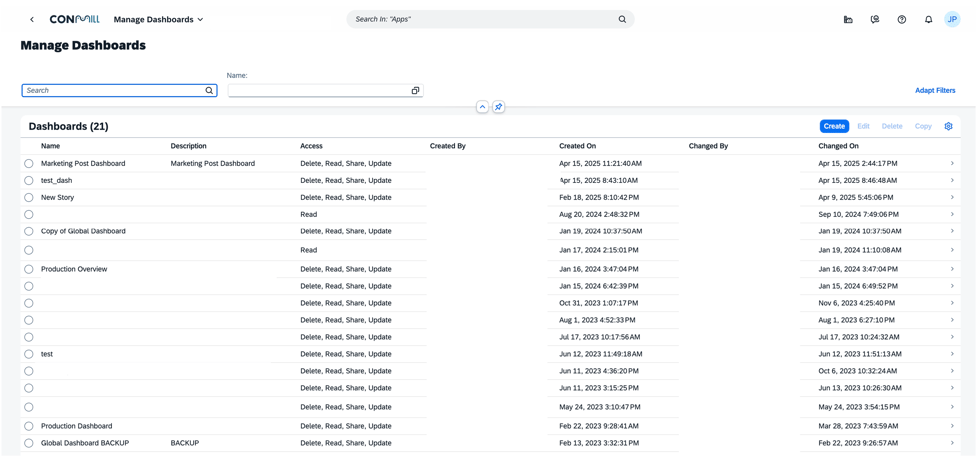Open table settings gear icon
980x459 pixels.
[x=948, y=126]
